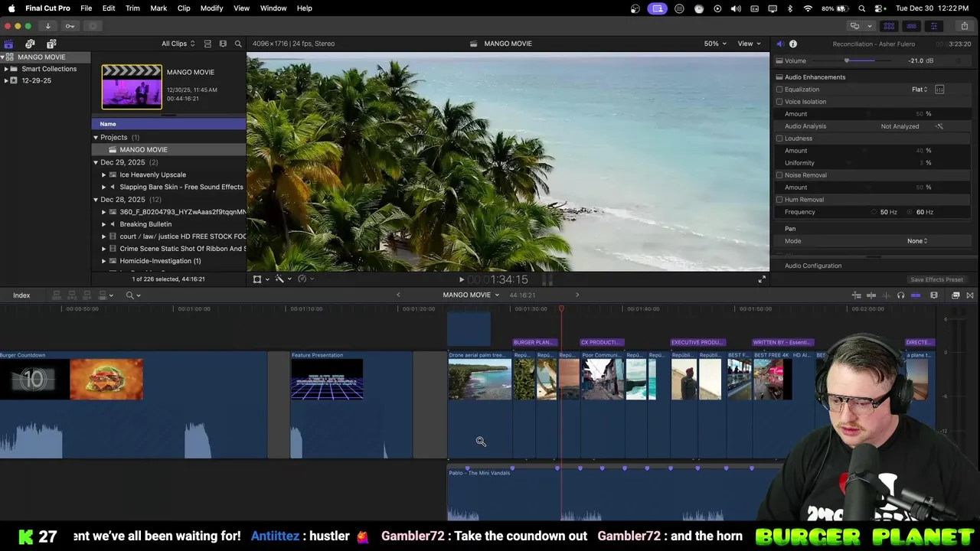Enable Voice Isolation checkbox
This screenshot has width=980, height=551.
tap(779, 102)
